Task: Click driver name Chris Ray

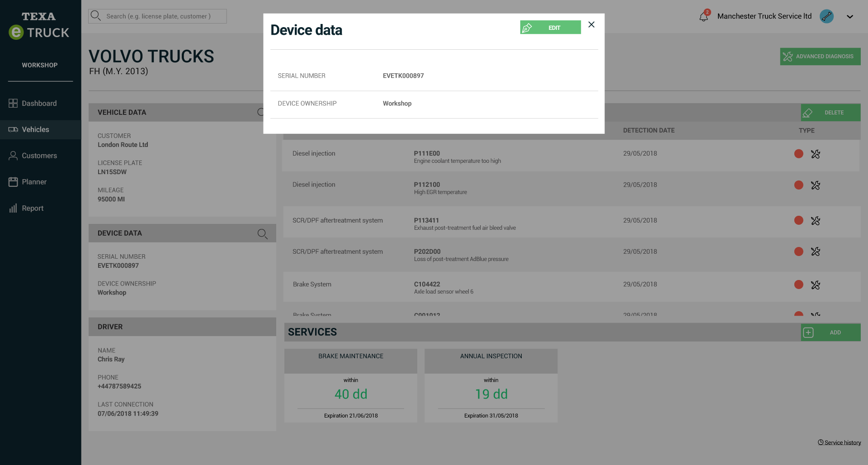Action: click(x=111, y=359)
